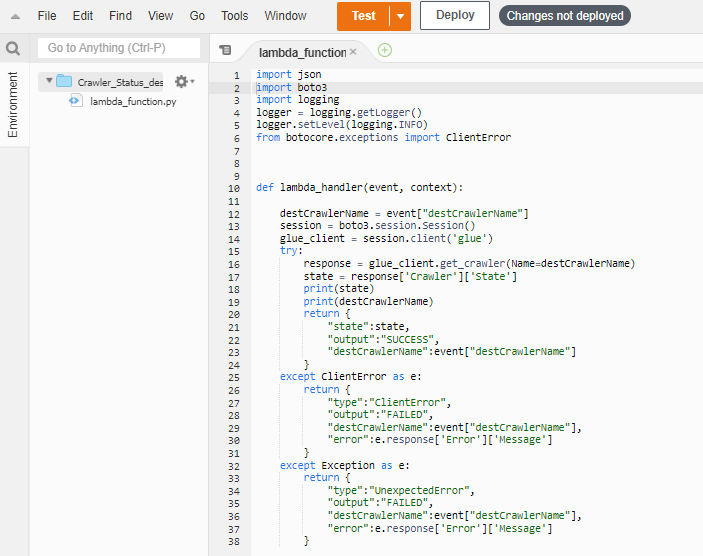
Task: Click the Go to Anything field
Action: pos(119,48)
